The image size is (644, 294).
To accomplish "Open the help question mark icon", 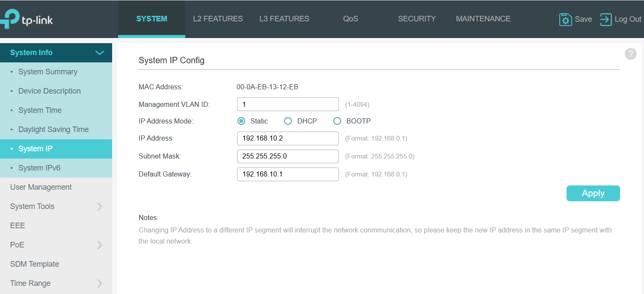I will coord(630,54).
